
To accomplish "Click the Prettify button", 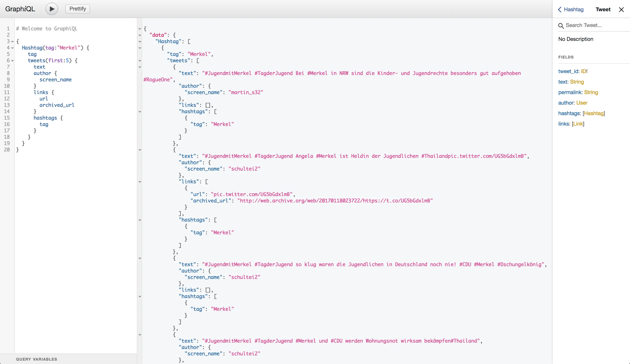I will (x=77, y=9).
